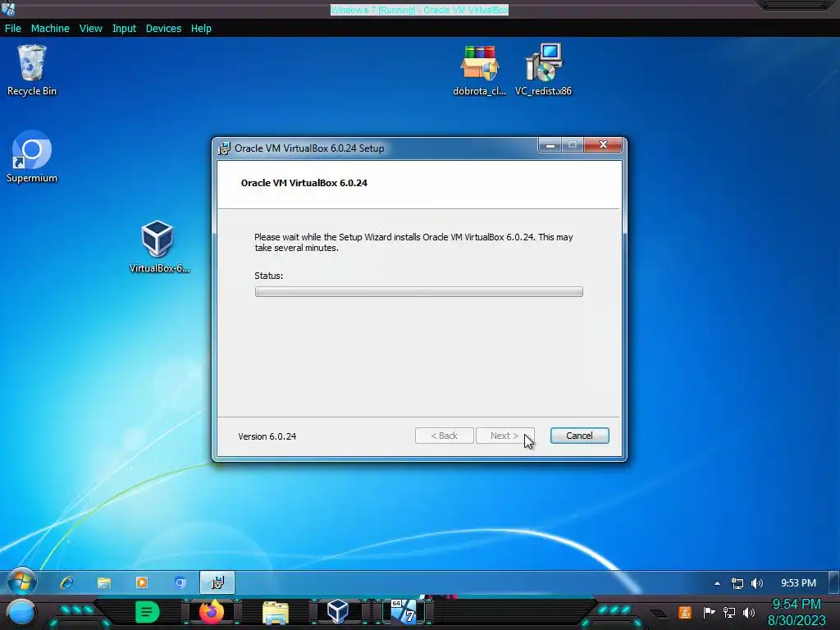The image size is (840, 630).
Task: Open the Input menu
Action: click(x=124, y=29)
